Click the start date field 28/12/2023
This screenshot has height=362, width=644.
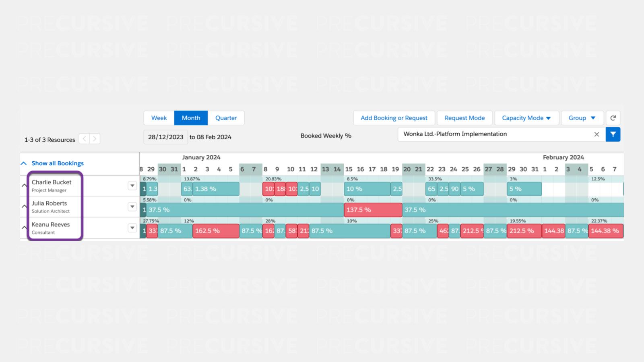(x=165, y=137)
